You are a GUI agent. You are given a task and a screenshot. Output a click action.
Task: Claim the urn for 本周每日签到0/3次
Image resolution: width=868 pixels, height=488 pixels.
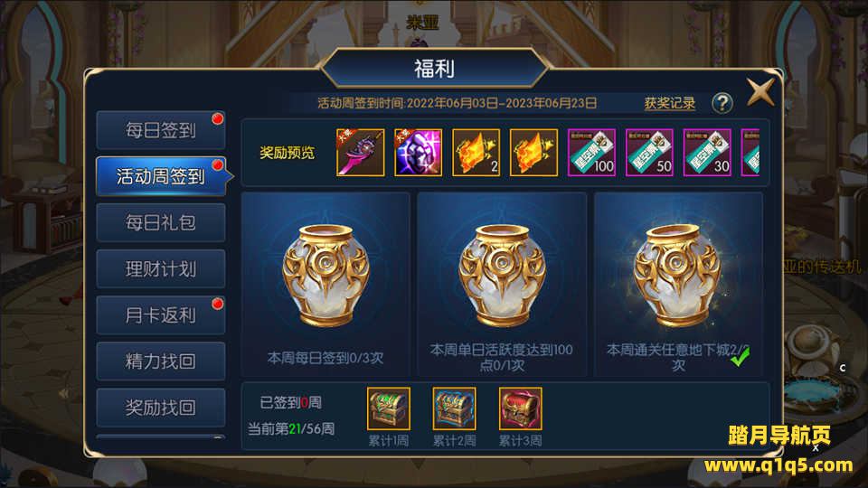[326, 275]
